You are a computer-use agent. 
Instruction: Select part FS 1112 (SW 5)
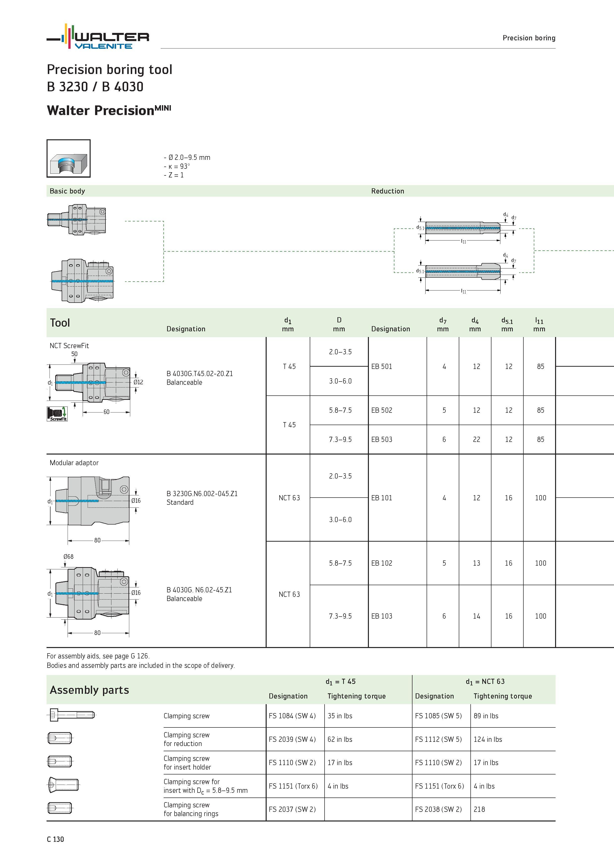coord(438,739)
